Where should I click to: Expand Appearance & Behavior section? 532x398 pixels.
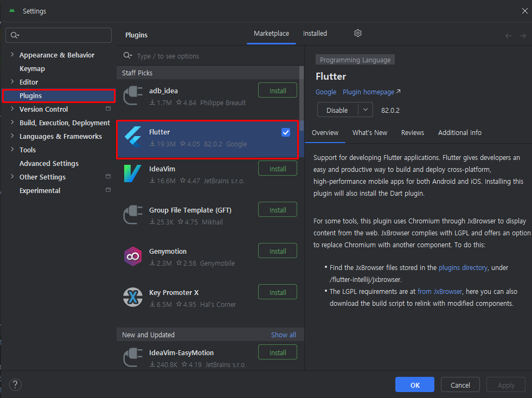click(x=12, y=54)
